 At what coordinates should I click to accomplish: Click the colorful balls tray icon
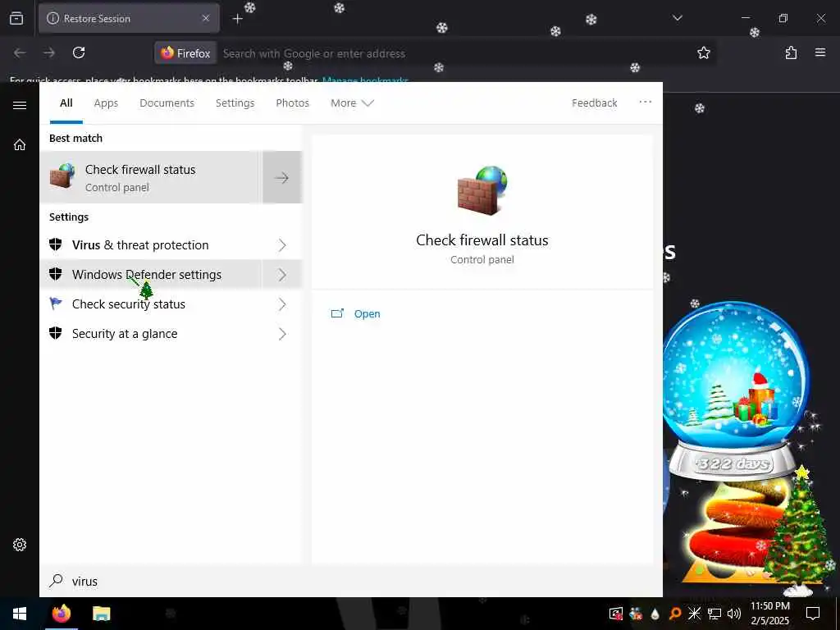click(636, 614)
